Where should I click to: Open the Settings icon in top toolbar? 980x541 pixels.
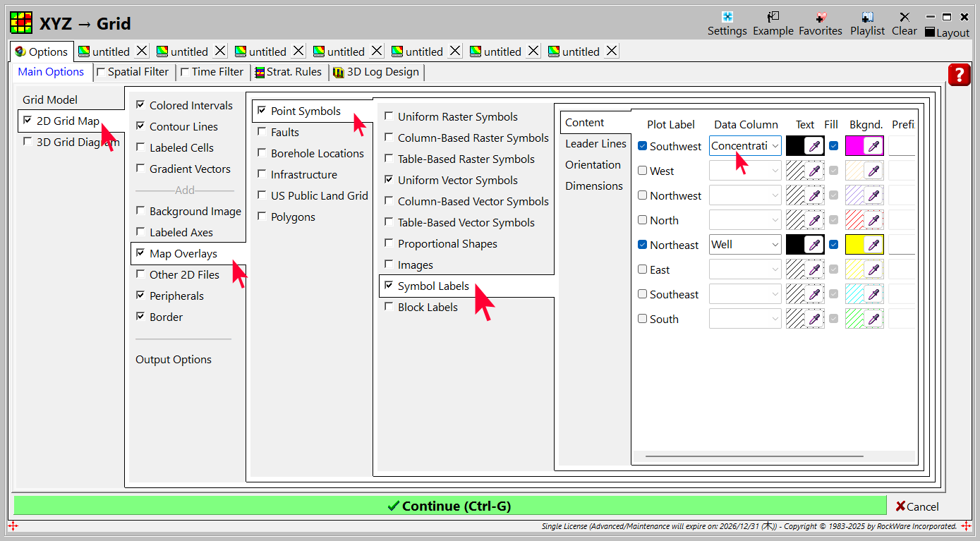point(727,18)
